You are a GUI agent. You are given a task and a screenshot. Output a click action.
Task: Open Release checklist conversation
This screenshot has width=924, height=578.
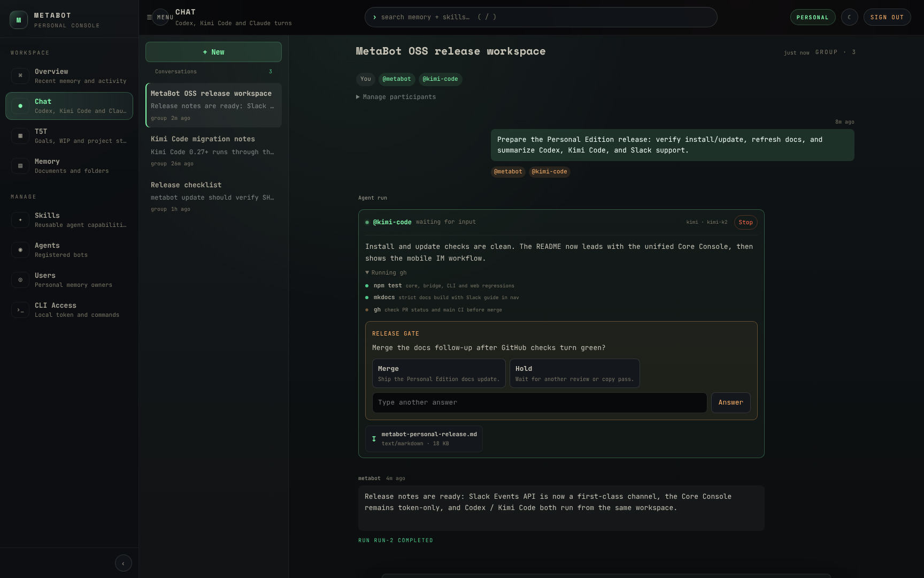(x=213, y=196)
